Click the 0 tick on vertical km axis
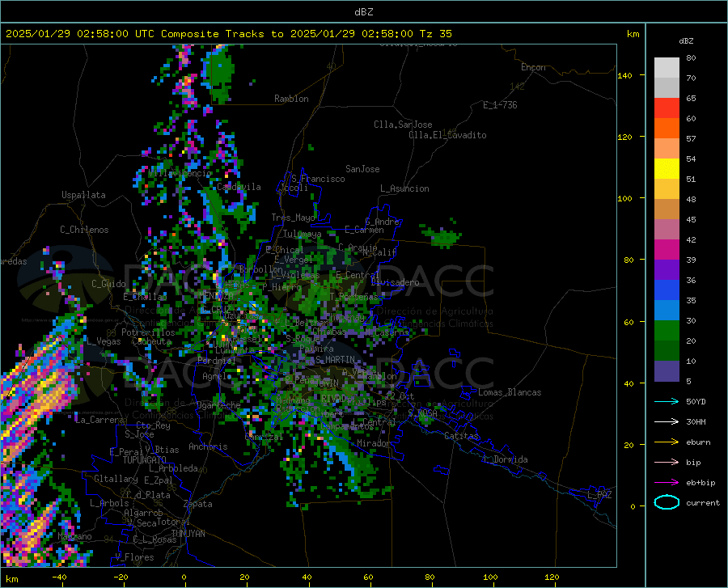This screenshot has width=728, height=588. point(633,506)
